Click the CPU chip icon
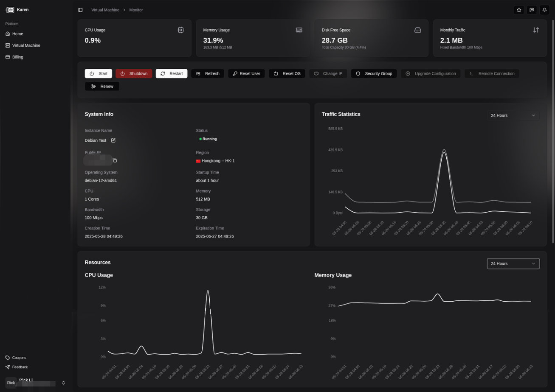This screenshot has height=392, width=555. click(181, 30)
